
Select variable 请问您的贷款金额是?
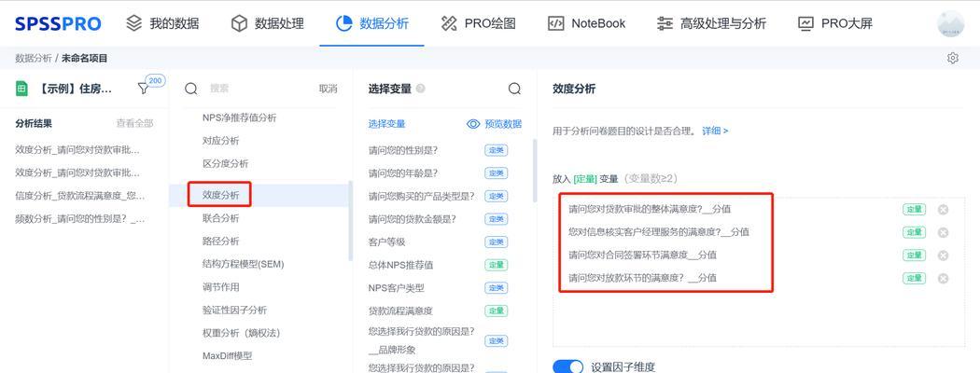(412, 219)
